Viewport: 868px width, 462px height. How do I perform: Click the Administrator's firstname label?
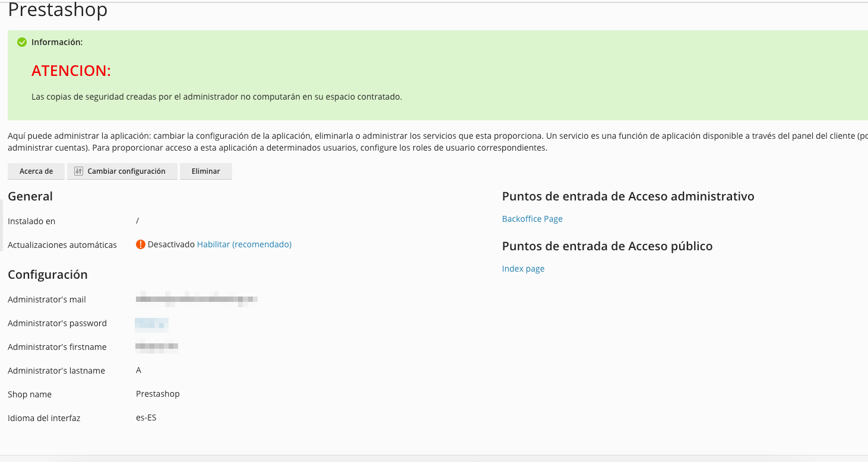57,347
